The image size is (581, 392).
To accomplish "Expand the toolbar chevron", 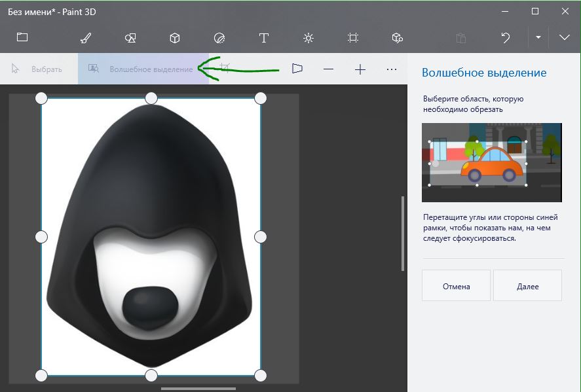I will coord(565,37).
